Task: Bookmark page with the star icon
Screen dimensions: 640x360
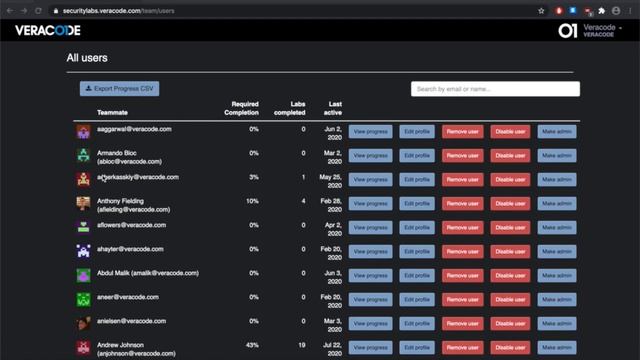Action: coord(541,11)
